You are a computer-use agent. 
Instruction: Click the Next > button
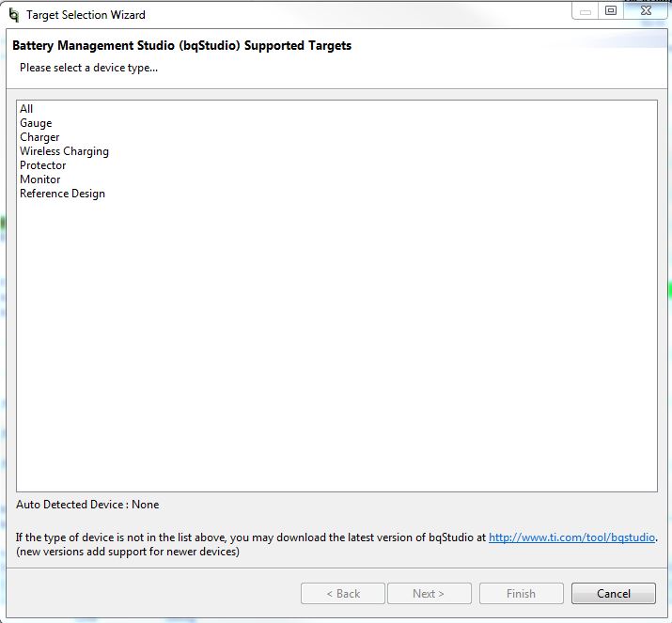pyautogui.click(x=429, y=594)
